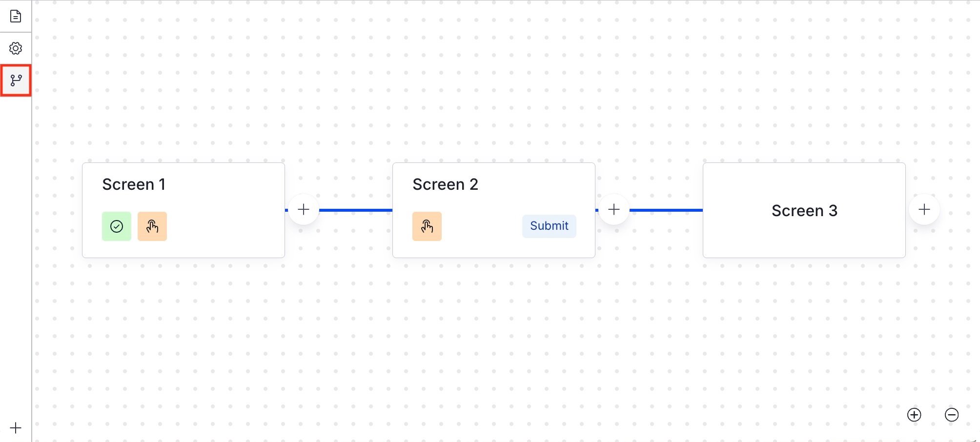Add a step after Screen 1

304,210
